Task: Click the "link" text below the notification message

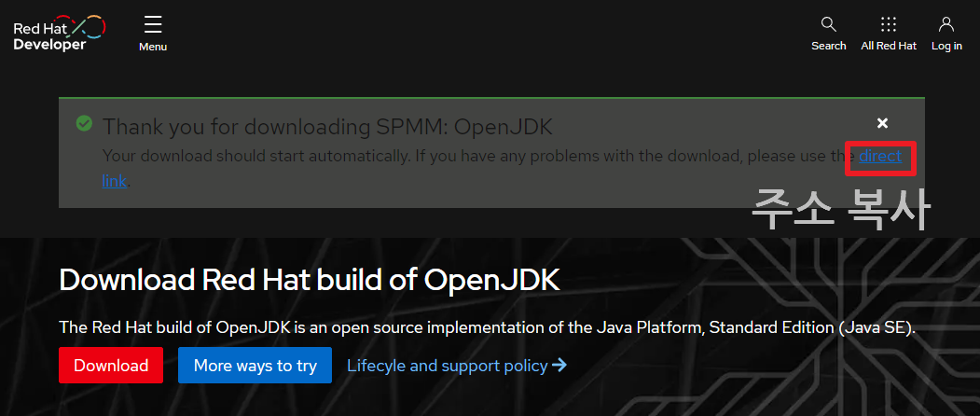Action: point(115,181)
